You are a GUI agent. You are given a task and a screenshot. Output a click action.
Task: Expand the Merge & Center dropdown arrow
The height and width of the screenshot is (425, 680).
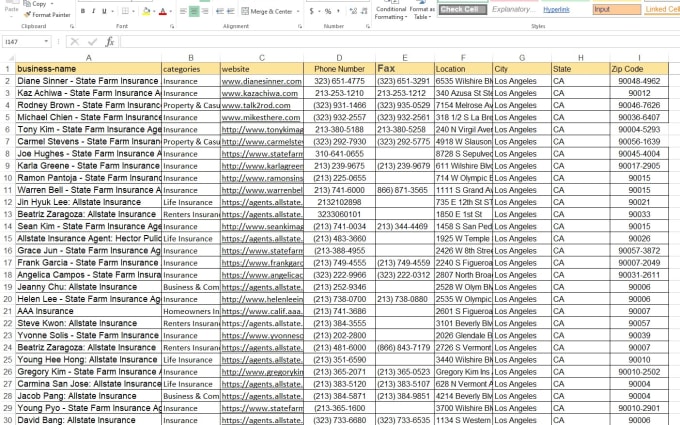click(298, 11)
